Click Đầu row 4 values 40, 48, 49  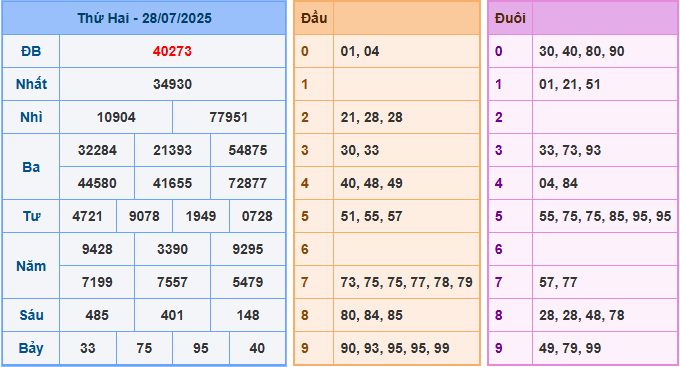click(372, 183)
